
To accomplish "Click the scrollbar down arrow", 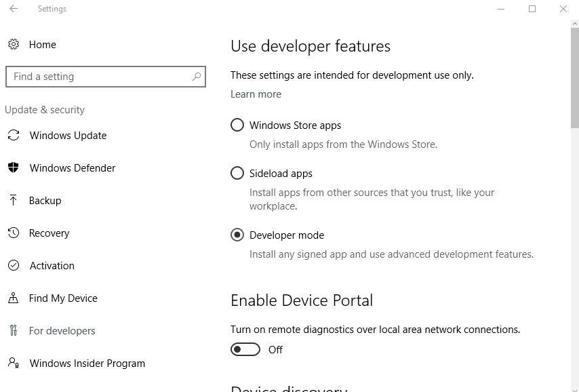I will [x=574, y=389].
